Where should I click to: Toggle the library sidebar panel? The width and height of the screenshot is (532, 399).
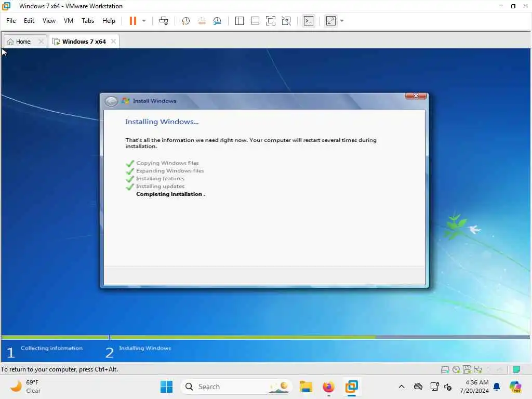[239, 21]
